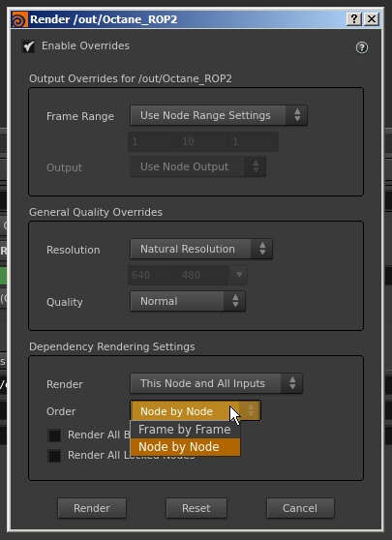This screenshot has height=540, width=392.
Task: Choose Node by Node from the Order list
Action: click(185, 447)
